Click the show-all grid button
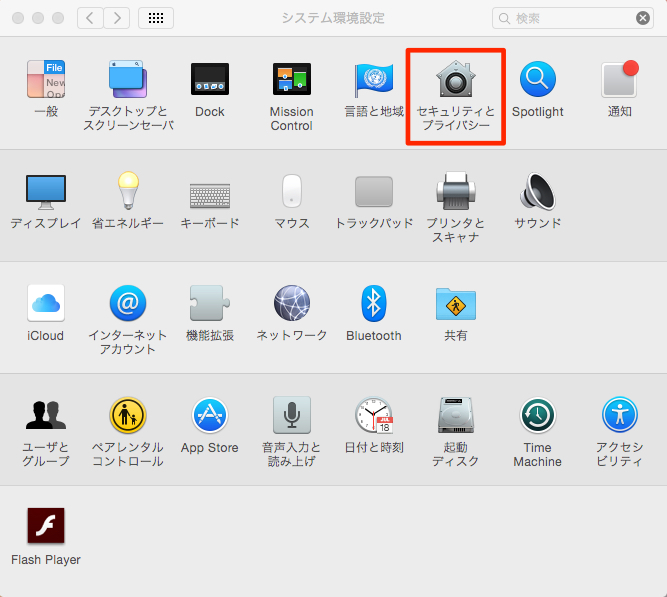Image resolution: width=667 pixels, height=597 pixels. click(156, 18)
